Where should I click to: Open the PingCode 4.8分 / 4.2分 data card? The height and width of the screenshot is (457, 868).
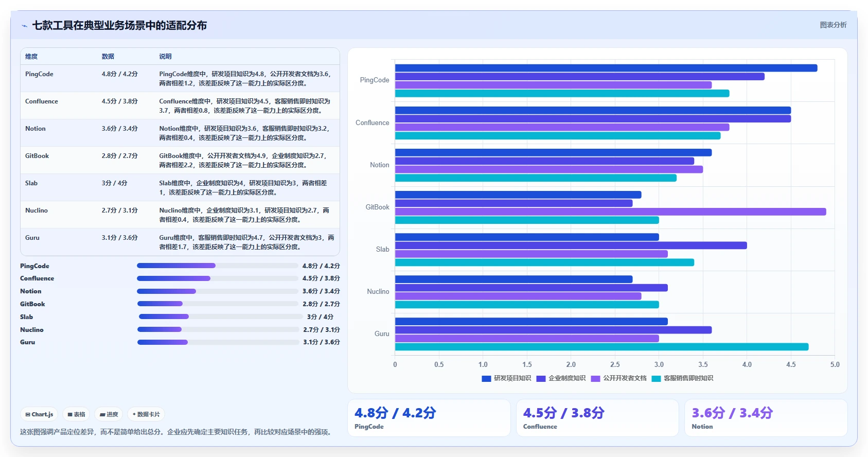429,418
